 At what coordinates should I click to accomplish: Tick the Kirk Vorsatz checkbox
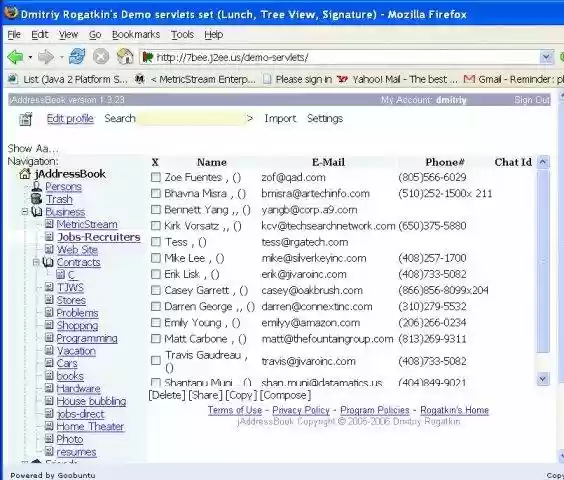pos(155,226)
